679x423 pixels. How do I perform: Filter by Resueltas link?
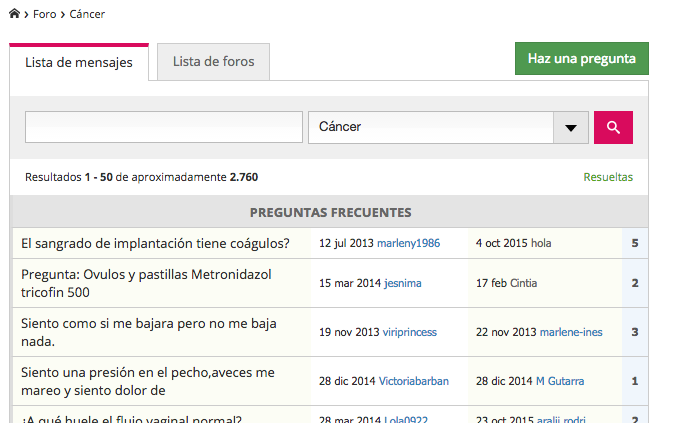point(608,177)
